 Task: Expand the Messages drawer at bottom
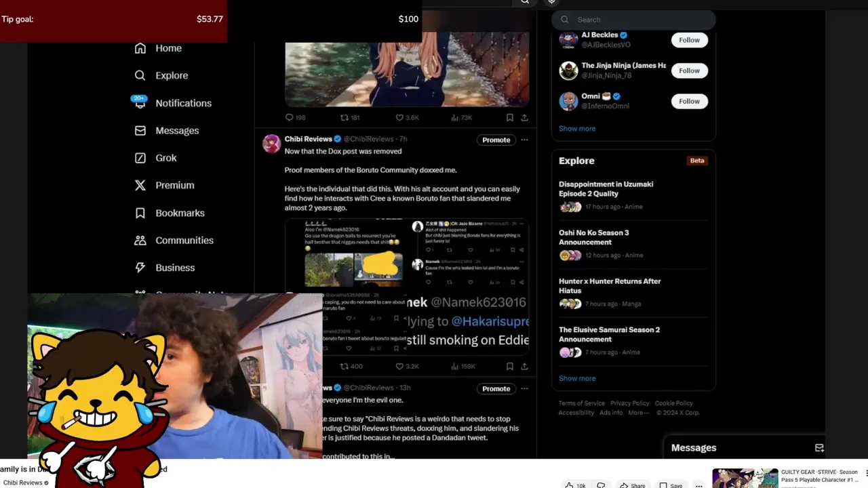[745, 448]
